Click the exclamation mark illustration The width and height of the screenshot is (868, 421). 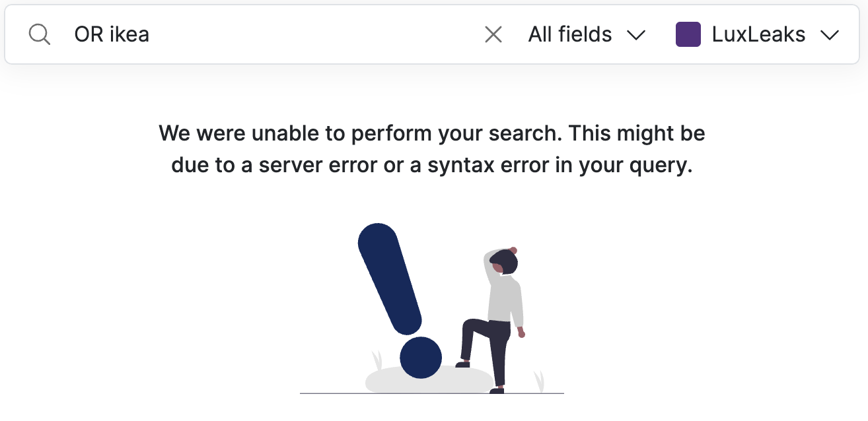point(390,290)
